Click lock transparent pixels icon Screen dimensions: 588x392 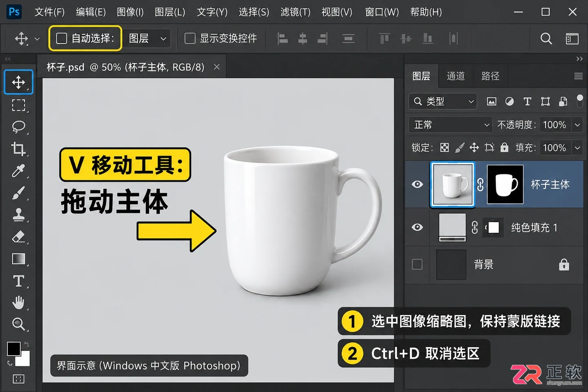(x=445, y=147)
